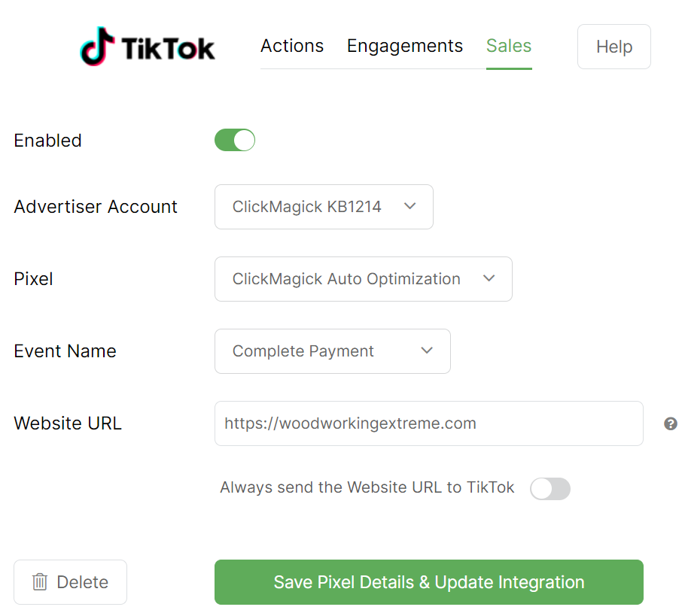The image size is (685, 616).
Task: Click the trash can icon in Delete
Action: [x=40, y=582]
